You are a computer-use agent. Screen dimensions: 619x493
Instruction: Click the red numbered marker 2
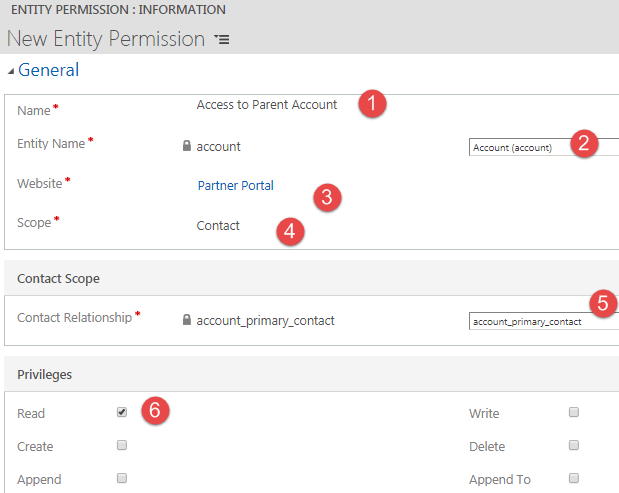pos(585,142)
